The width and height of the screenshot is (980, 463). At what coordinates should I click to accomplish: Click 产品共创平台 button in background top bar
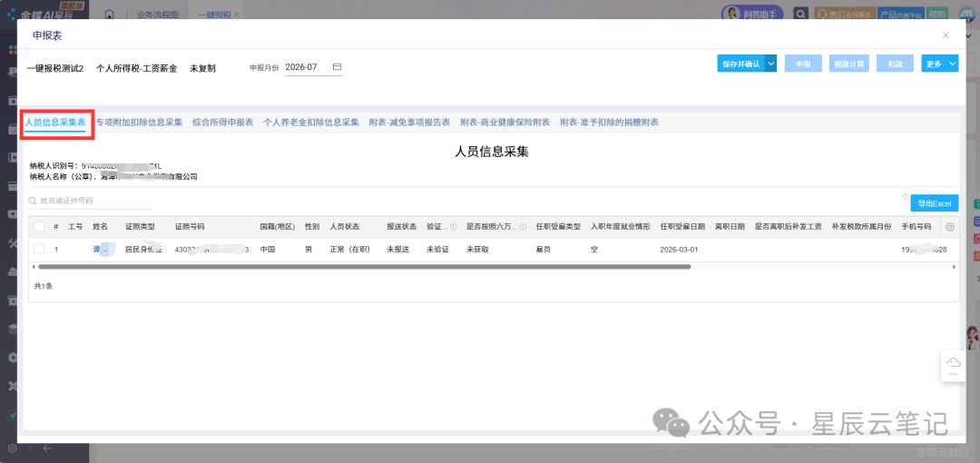click(x=901, y=14)
